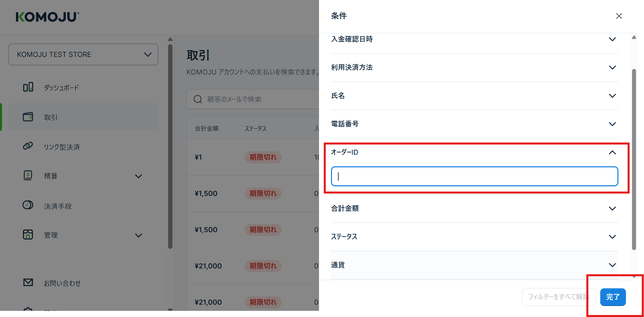Click the envelope icon for お問い合わせ
The image size is (644, 317).
tap(28, 282)
